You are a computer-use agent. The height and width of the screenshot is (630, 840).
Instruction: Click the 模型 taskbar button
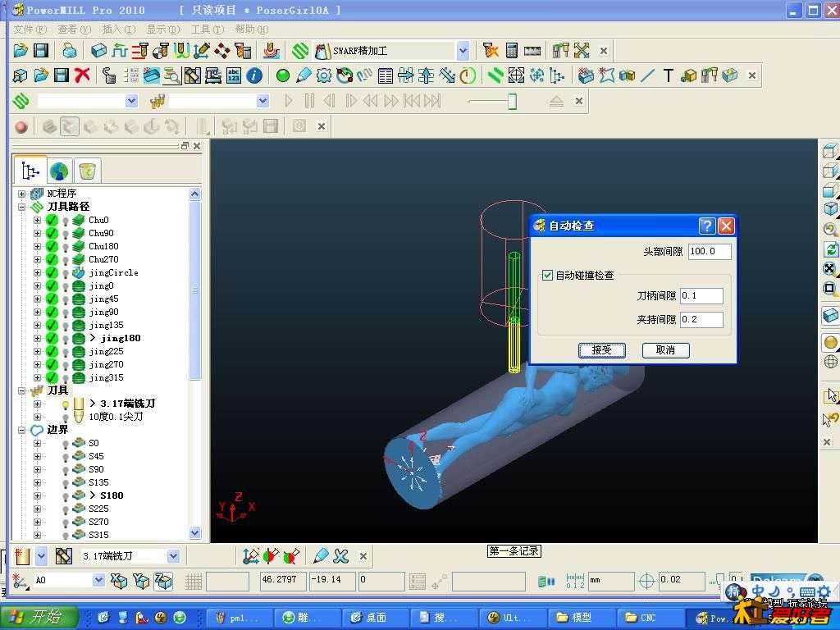(x=582, y=618)
